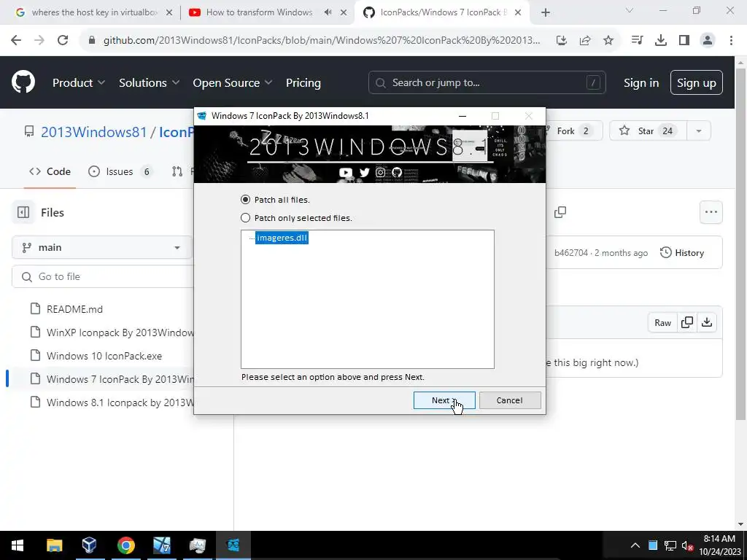Screen dimensions: 747x560
Task: Collapse the Files side panel icon
Action: click(x=23, y=212)
